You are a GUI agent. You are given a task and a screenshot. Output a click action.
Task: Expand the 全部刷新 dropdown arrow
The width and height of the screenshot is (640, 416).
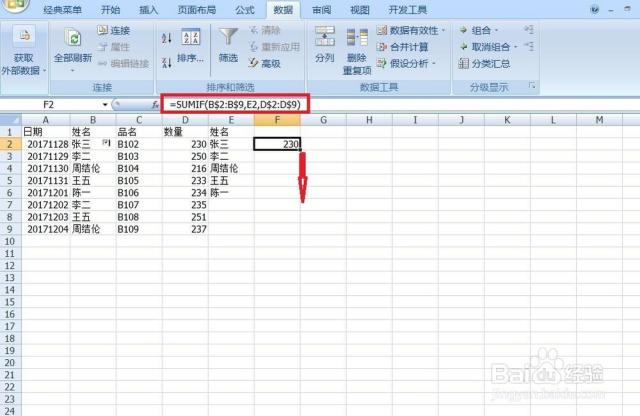pyautogui.click(x=72, y=71)
